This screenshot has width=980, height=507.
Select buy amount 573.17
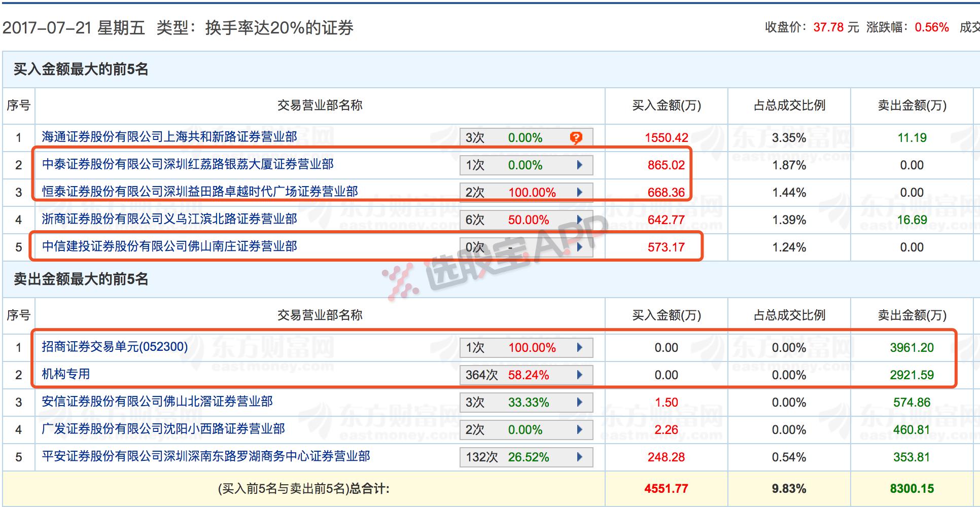point(667,247)
